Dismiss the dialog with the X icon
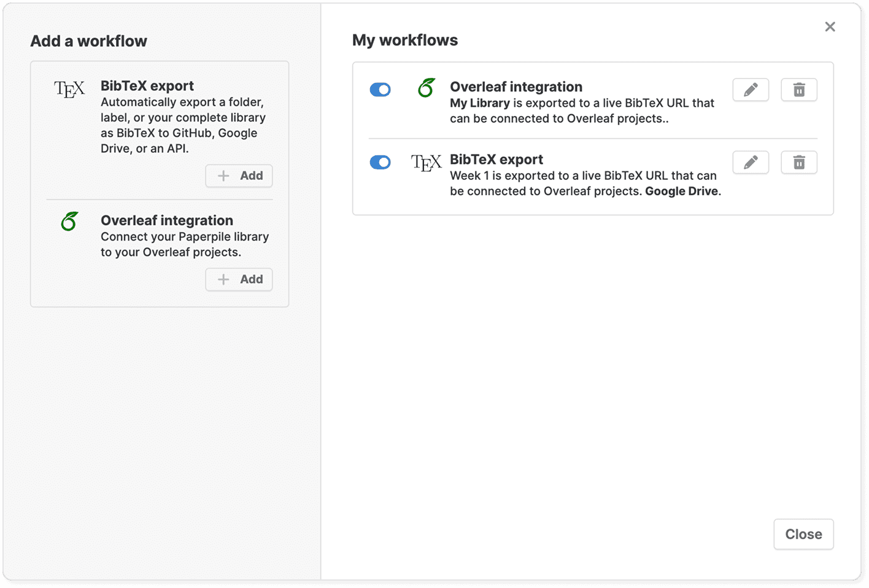 click(x=830, y=27)
